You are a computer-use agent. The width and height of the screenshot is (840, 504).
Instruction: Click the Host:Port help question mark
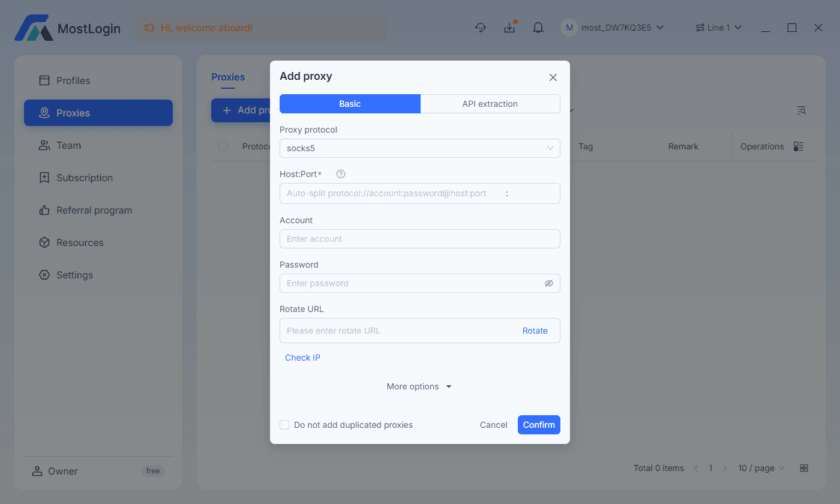(341, 174)
